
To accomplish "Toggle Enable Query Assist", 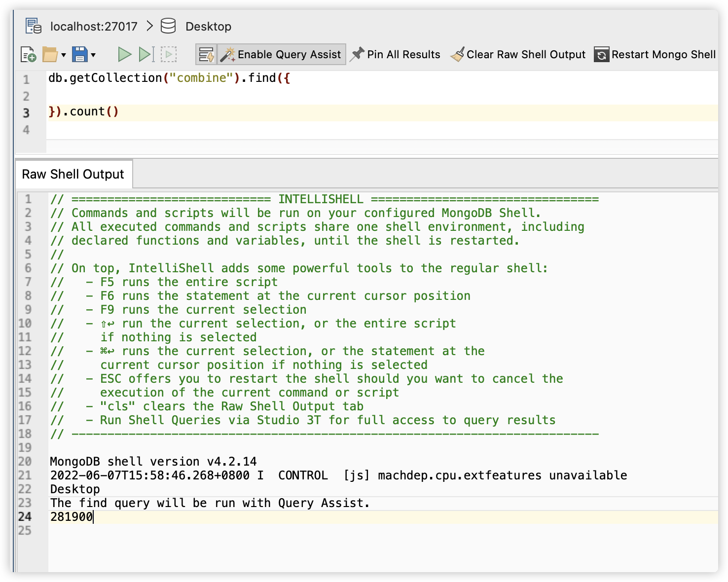I will click(x=281, y=54).
